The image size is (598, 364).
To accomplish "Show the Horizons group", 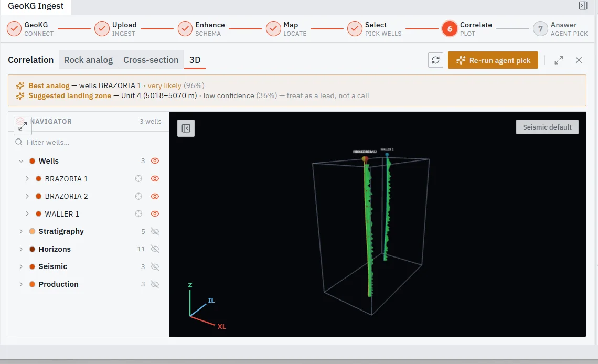I will [x=155, y=249].
